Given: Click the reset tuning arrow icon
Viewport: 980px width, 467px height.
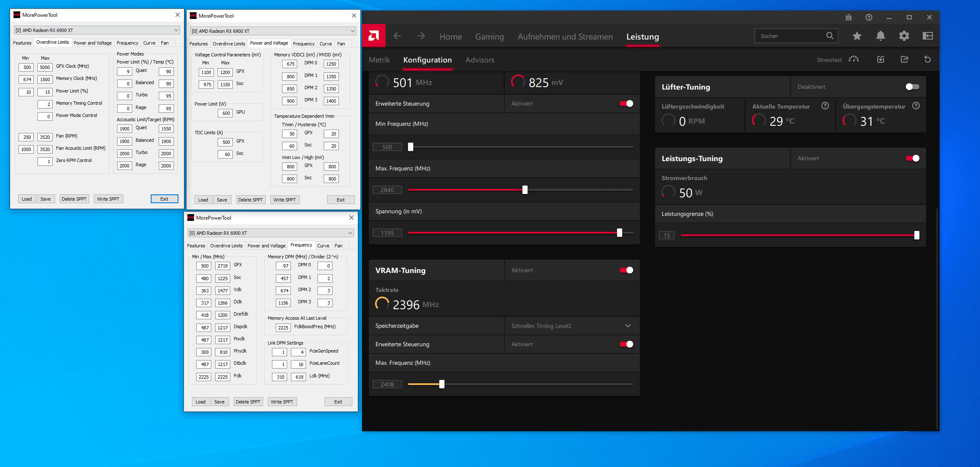Looking at the screenshot, I should click(927, 59).
